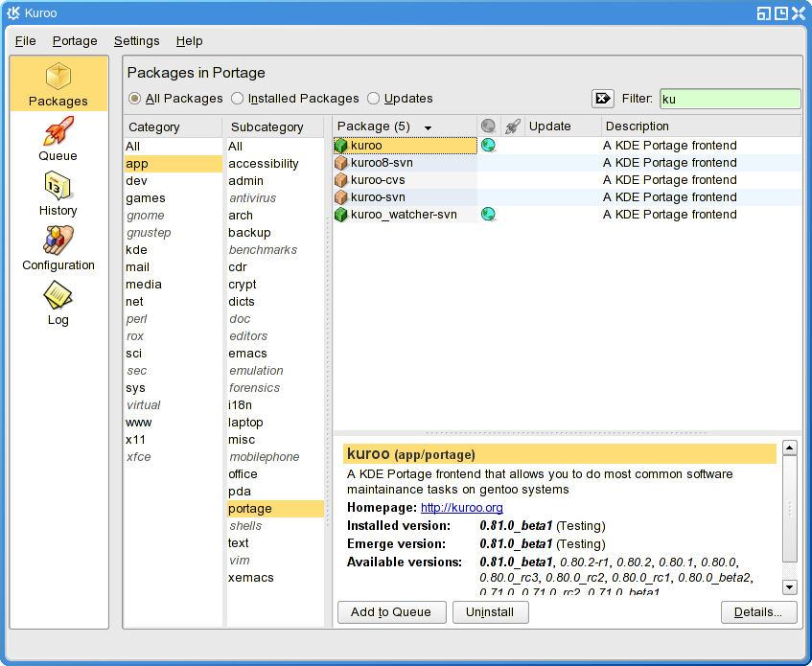Open the Help menu
Image resolution: width=812 pixels, height=666 pixels.
tap(189, 41)
